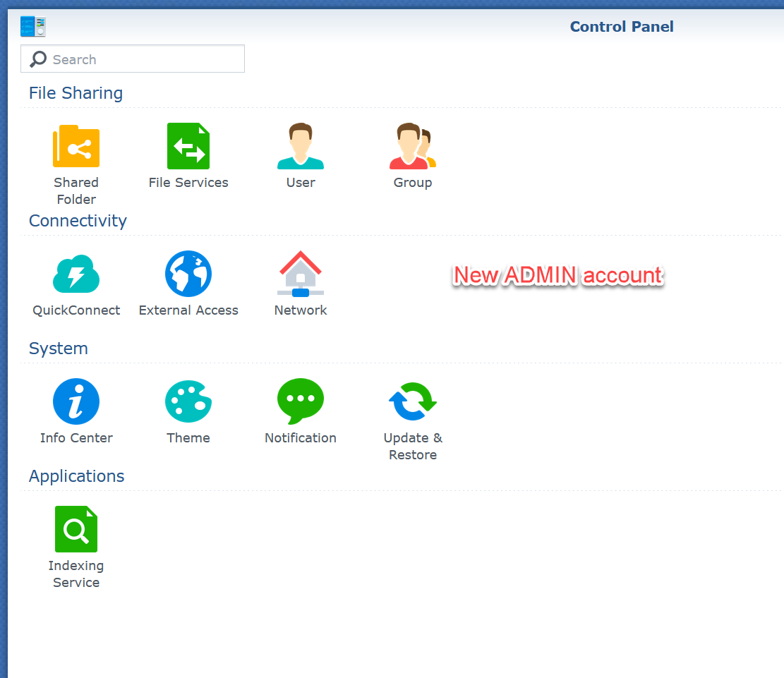Open the User account management icon

(x=301, y=147)
